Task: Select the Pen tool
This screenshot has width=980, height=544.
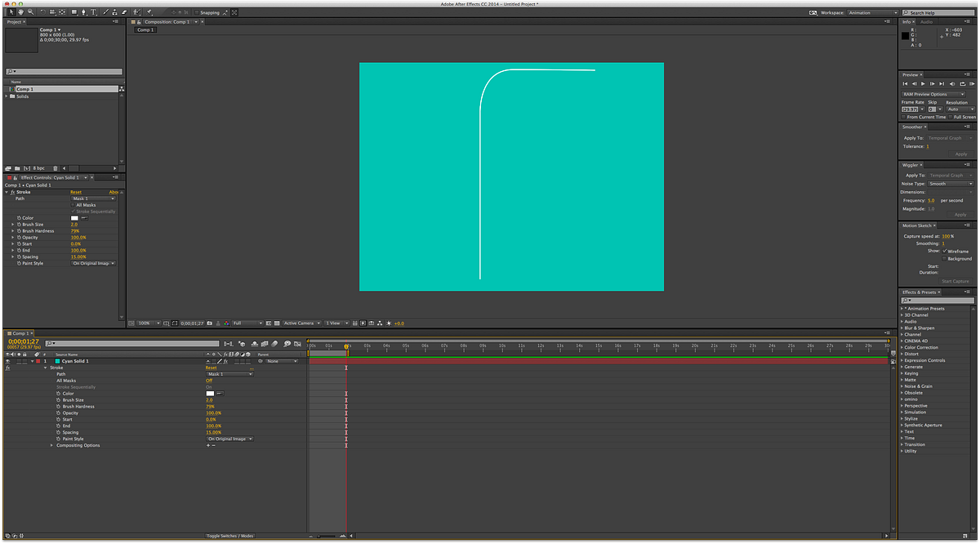Action: [83, 12]
